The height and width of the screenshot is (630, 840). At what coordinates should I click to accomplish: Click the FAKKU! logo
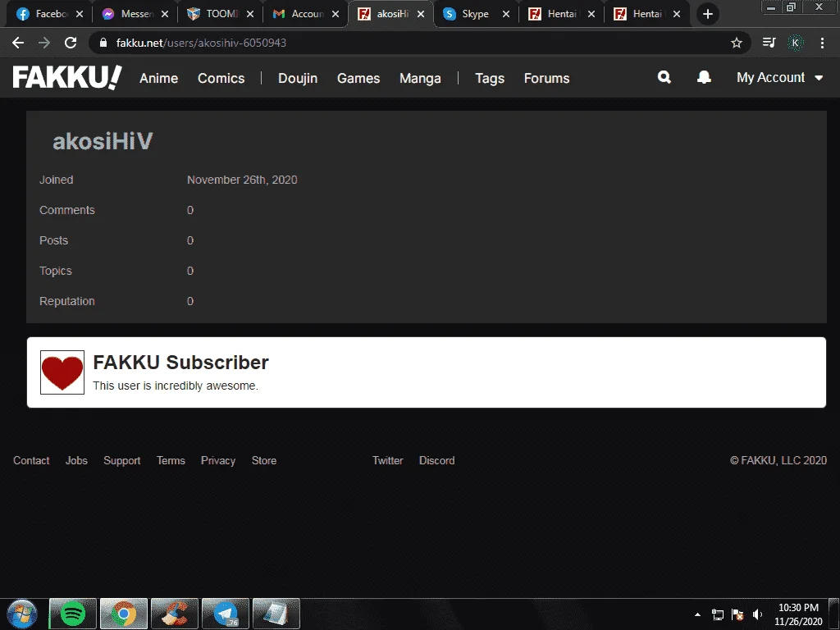coord(67,78)
